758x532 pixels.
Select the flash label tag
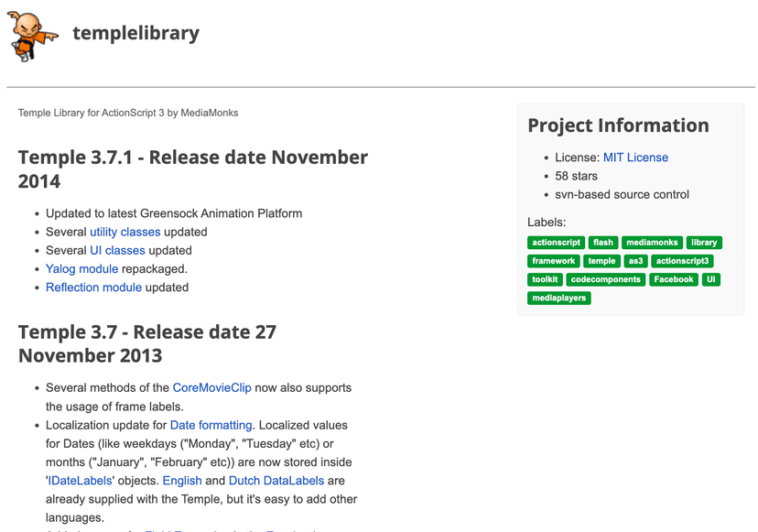602,243
